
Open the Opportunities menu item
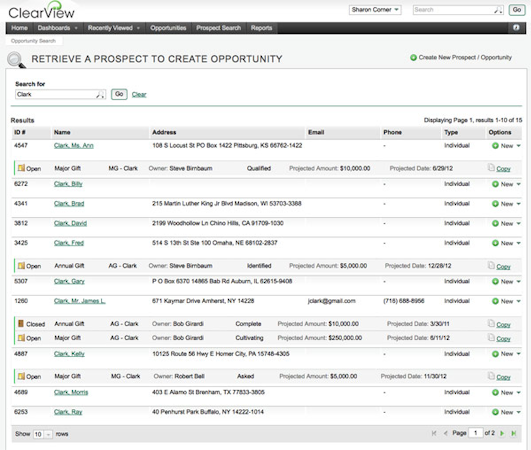tap(168, 28)
